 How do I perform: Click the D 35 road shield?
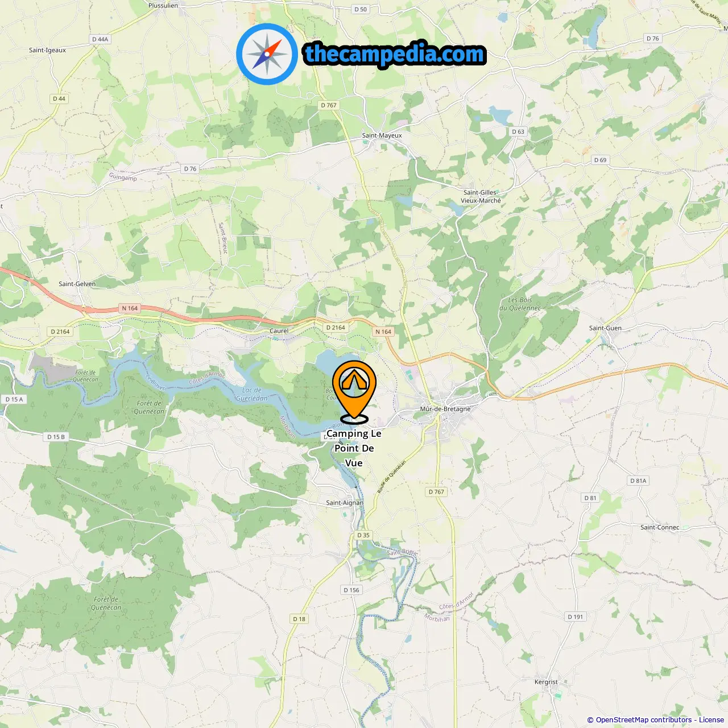tap(363, 535)
